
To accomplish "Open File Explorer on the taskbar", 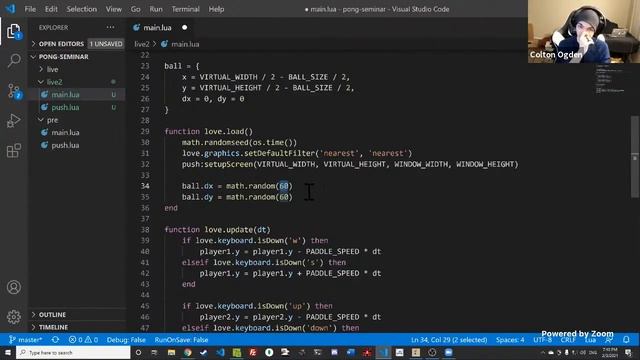I will [171, 352].
